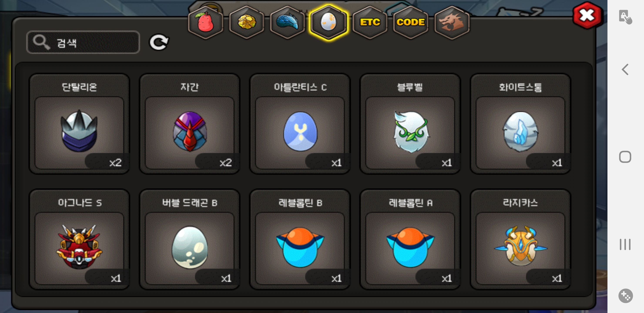The image size is (644, 313).
Task: Open the blue dragon scale category tab
Action: click(x=287, y=22)
